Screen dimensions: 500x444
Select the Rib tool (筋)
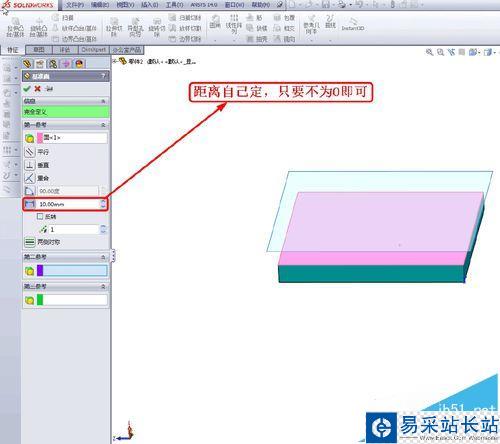[x=254, y=18]
